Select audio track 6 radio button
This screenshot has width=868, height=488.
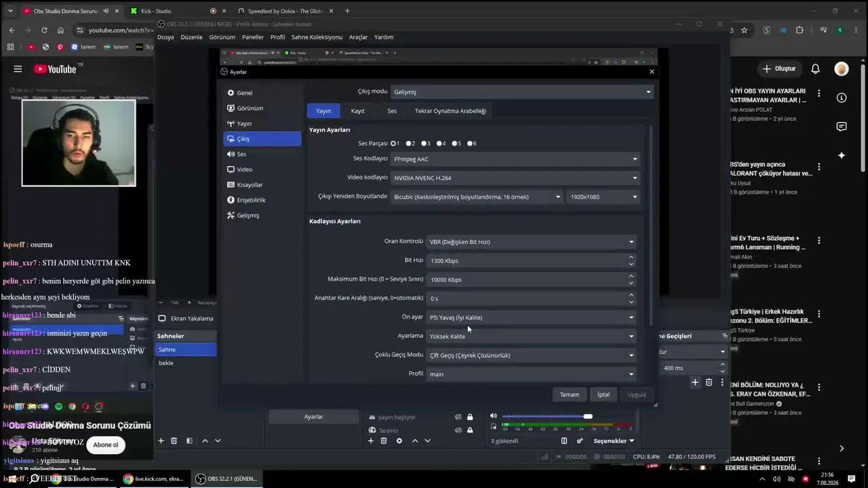click(470, 144)
